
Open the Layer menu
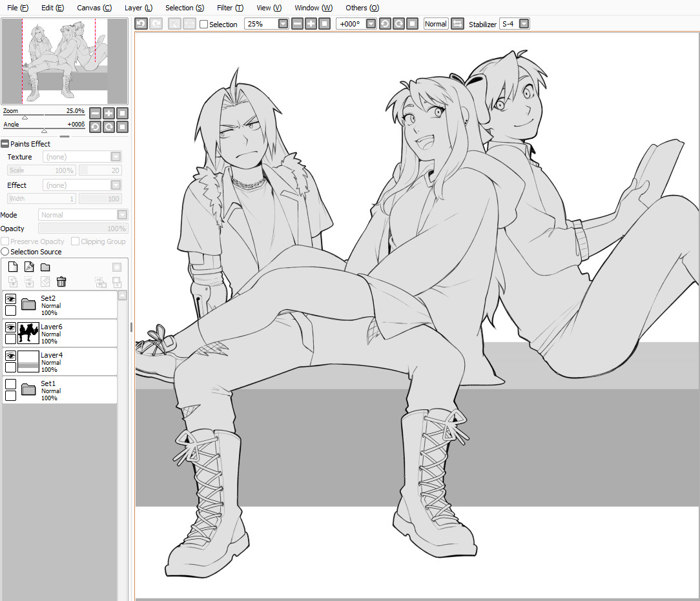[138, 8]
